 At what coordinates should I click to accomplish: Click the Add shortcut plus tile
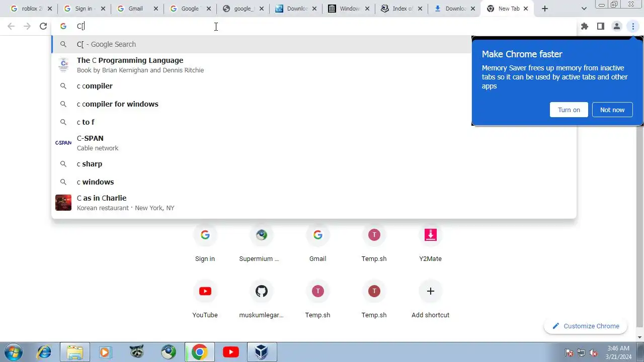click(430, 300)
